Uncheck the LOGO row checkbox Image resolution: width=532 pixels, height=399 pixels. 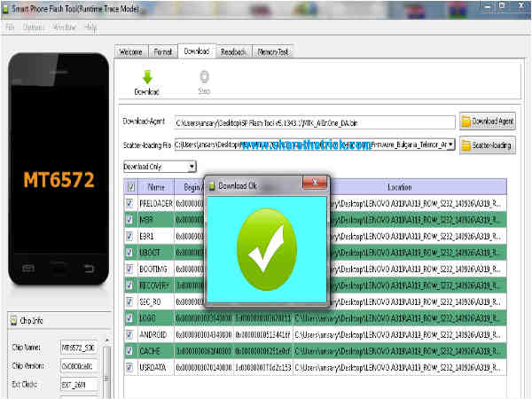pyautogui.click(x=129, y=318)
